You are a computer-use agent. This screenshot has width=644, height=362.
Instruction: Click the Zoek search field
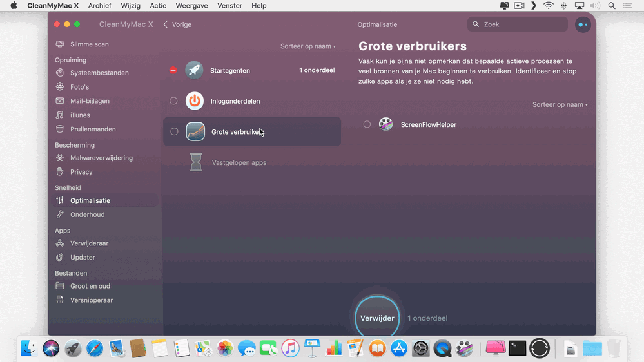tap(518, 24)
